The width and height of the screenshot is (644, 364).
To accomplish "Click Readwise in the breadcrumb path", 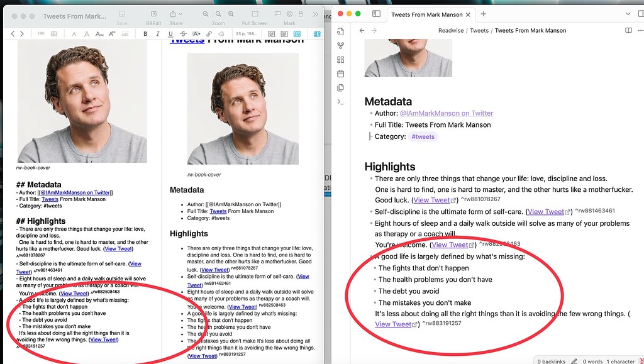I will point(450,30).
